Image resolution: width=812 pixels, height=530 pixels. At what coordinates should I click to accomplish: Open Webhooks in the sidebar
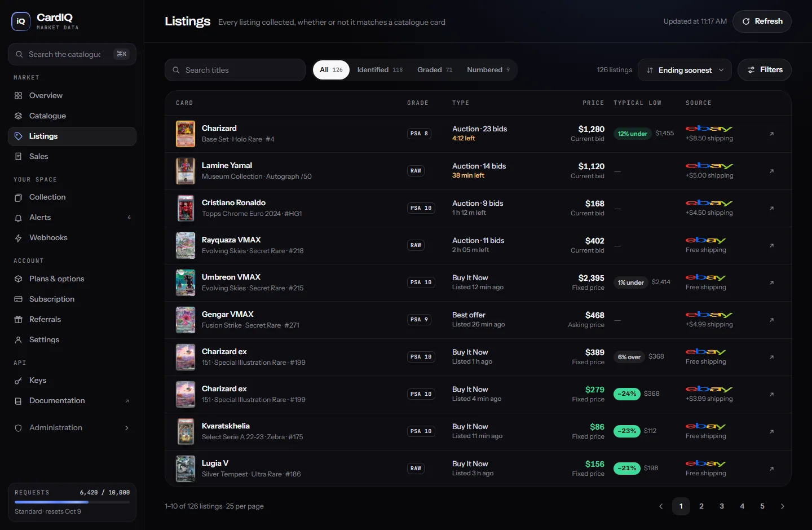(72, 238)
